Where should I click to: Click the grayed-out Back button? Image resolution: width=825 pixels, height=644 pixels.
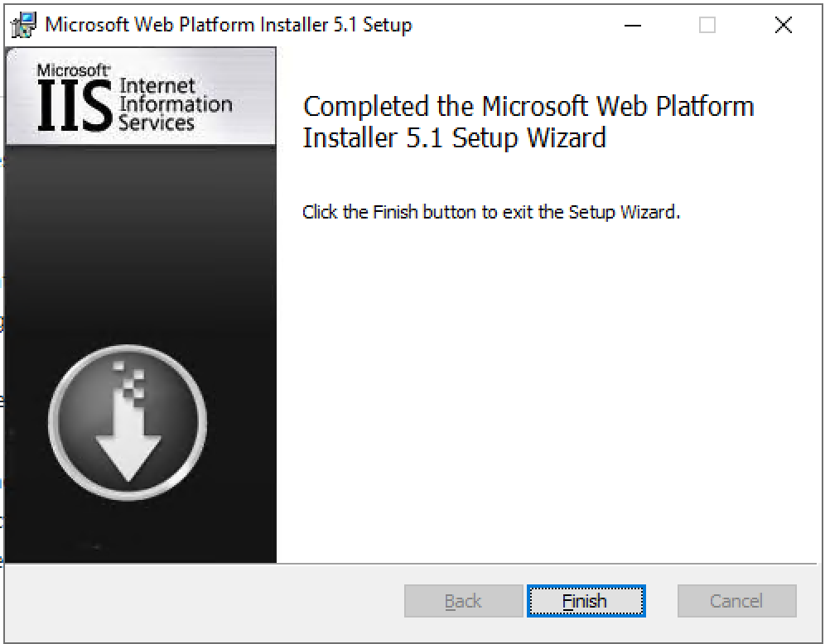pyautogui.click(x=462, y=601)
